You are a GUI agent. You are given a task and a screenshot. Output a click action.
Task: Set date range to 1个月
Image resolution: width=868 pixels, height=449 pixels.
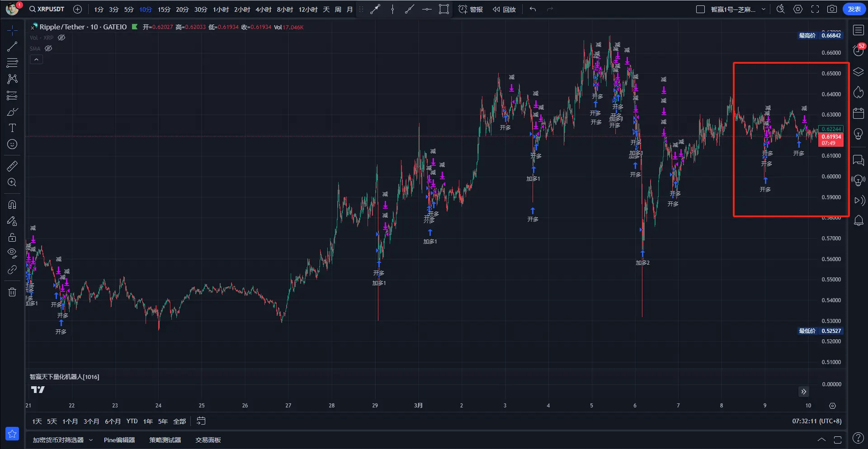[70, 421]
